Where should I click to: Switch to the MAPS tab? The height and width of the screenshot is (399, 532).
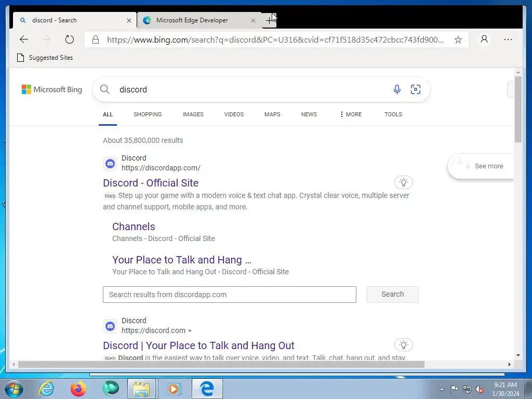272,114
